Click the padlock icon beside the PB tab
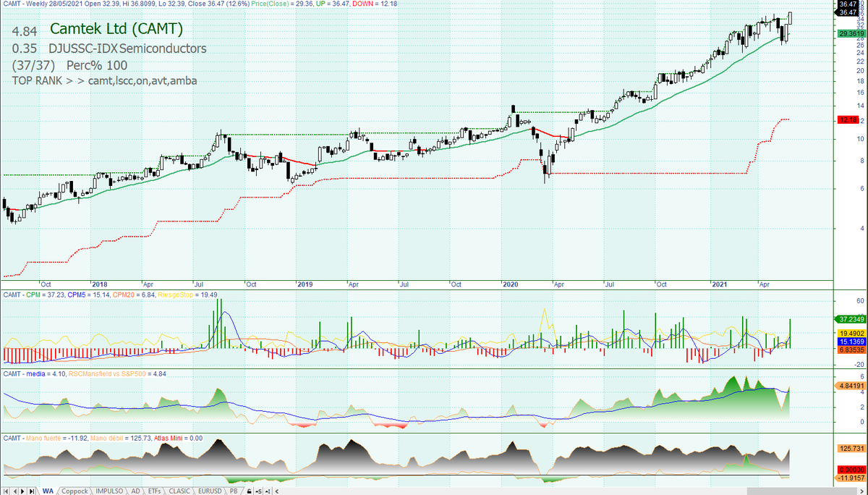The image size is (868, 495). (250, 491)
